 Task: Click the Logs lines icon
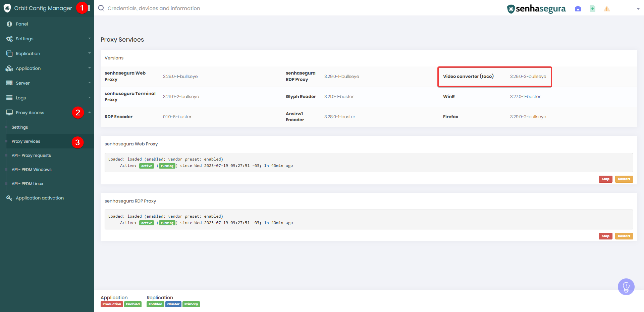pos(9,98)
